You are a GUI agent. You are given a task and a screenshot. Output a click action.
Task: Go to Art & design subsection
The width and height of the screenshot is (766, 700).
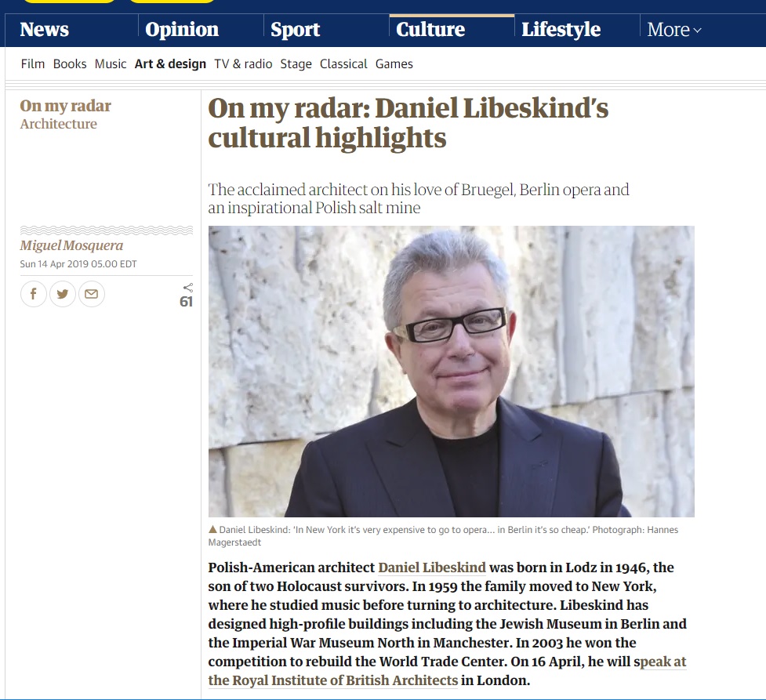pos(170,64)
